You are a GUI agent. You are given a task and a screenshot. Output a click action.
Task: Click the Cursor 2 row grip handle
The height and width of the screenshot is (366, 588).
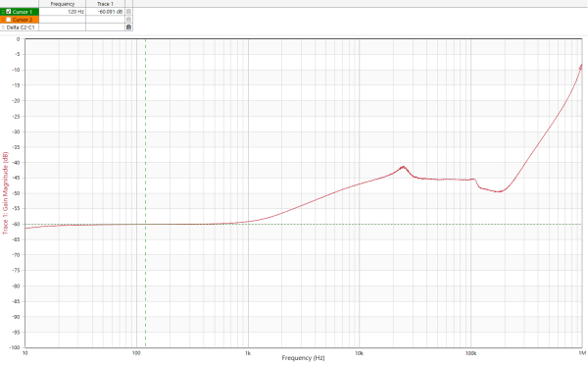coord(3,20)
